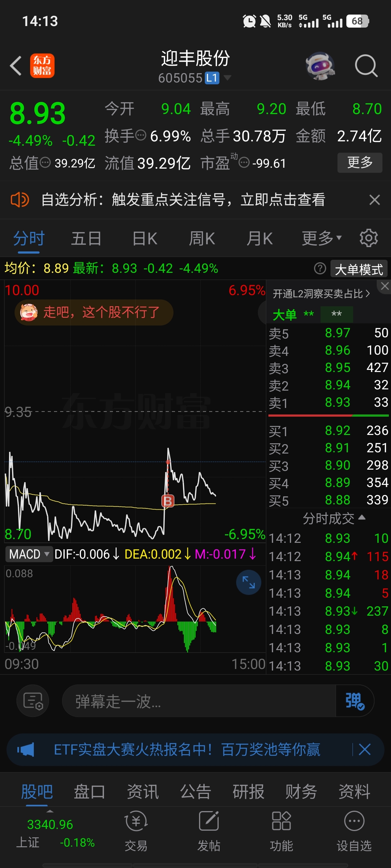Switch to 公告 tab
The image size is (391, 868).
point(195,791)
